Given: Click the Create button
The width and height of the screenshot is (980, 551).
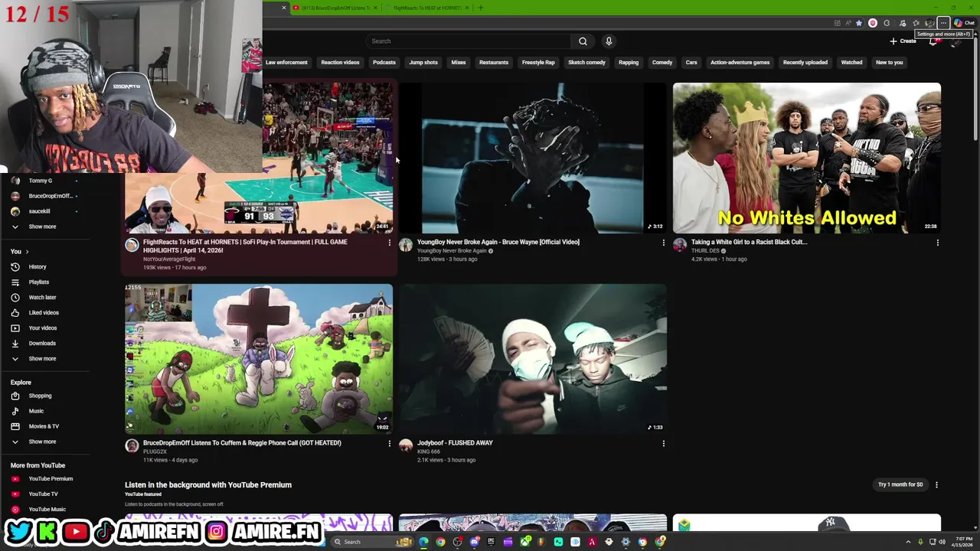Looking at the screenshot, I should [903, 41].
